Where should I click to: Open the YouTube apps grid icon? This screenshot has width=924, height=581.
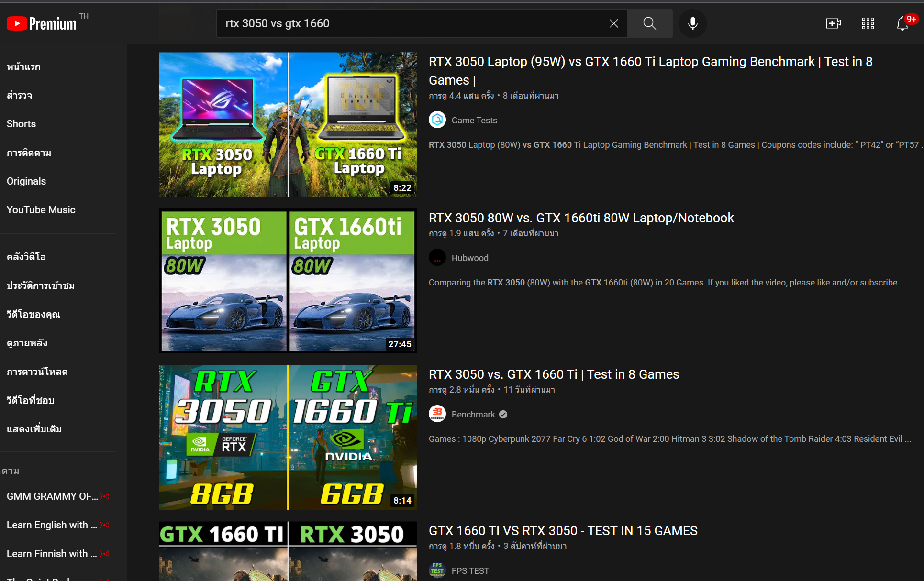coord(868,23)
